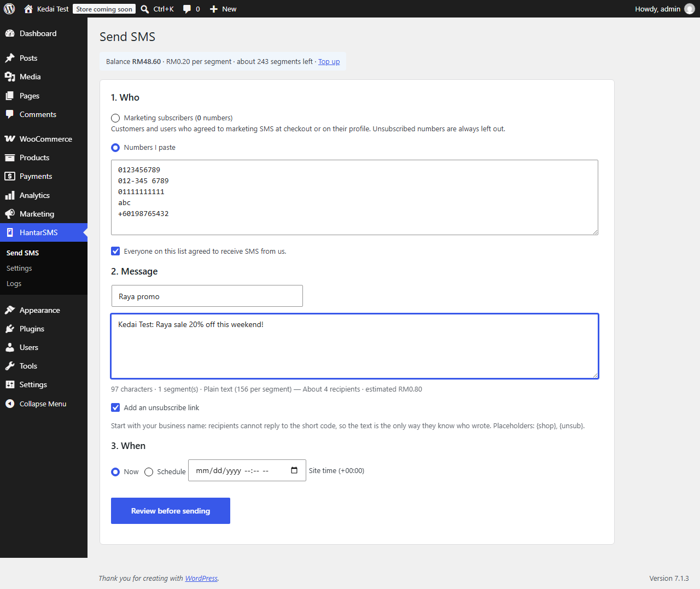The image size is (700, 589).
Task: Click the Users person icon
Action: pyautogui.click(x=10, y=347)
